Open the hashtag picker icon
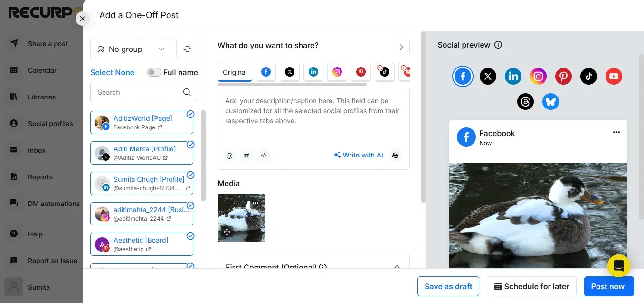This screenshot has width=644, height=303. point(246,156)
